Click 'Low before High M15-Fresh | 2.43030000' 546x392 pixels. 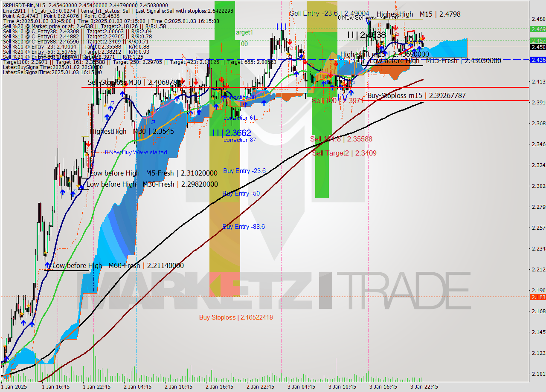(x=435, y=61)
